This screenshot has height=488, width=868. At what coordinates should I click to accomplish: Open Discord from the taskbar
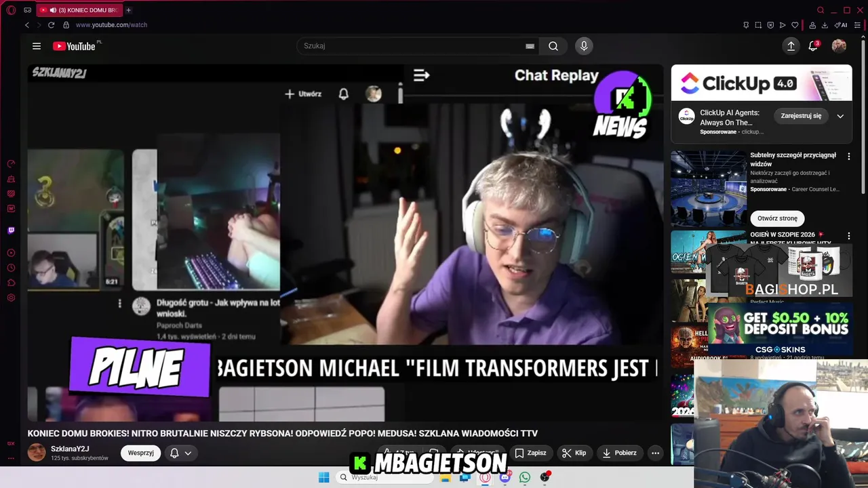pyautogui.click(x=505, y=477)
